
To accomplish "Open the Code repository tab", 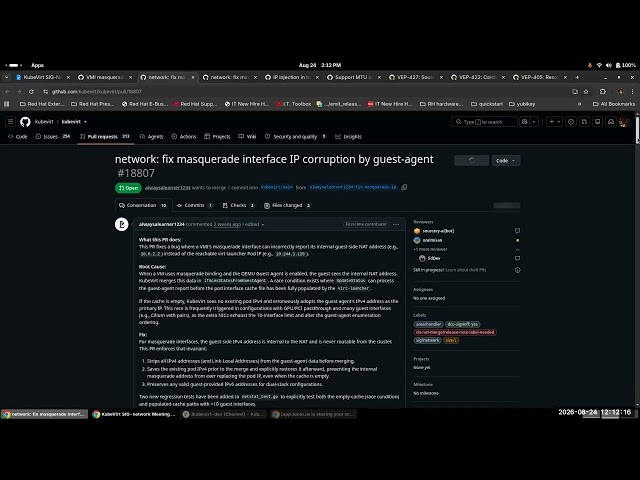I will pos(18,137).
